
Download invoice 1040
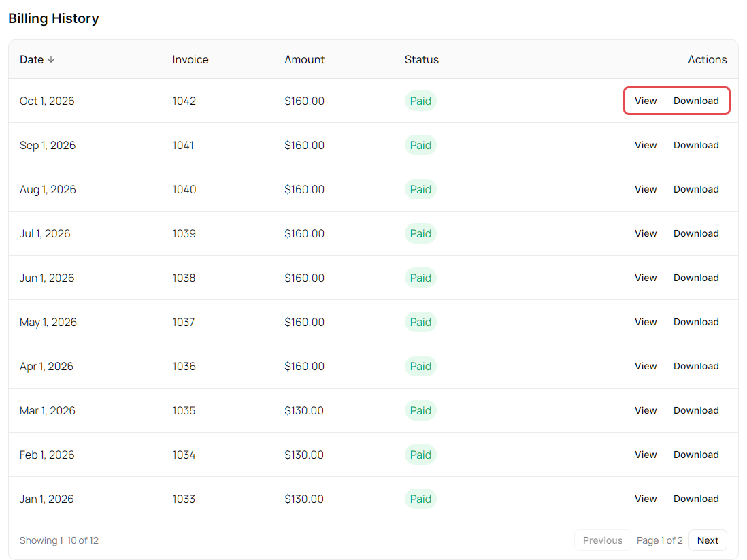point(696,190)
